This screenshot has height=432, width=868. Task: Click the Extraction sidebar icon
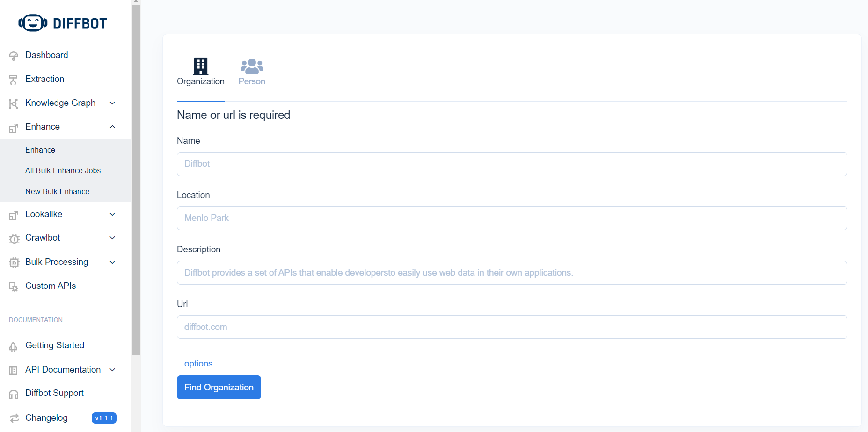[x=14, y=80]
